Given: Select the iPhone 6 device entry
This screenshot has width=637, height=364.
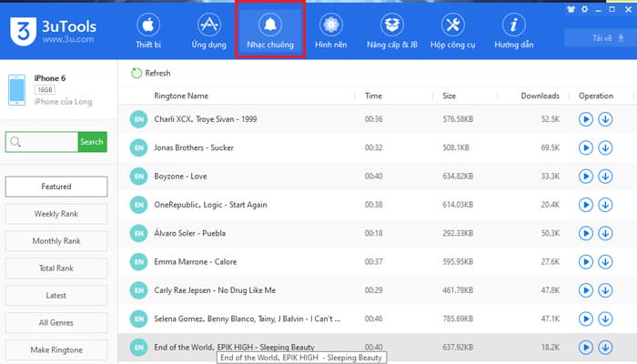Looking at the screenshot, I should 56,90.
